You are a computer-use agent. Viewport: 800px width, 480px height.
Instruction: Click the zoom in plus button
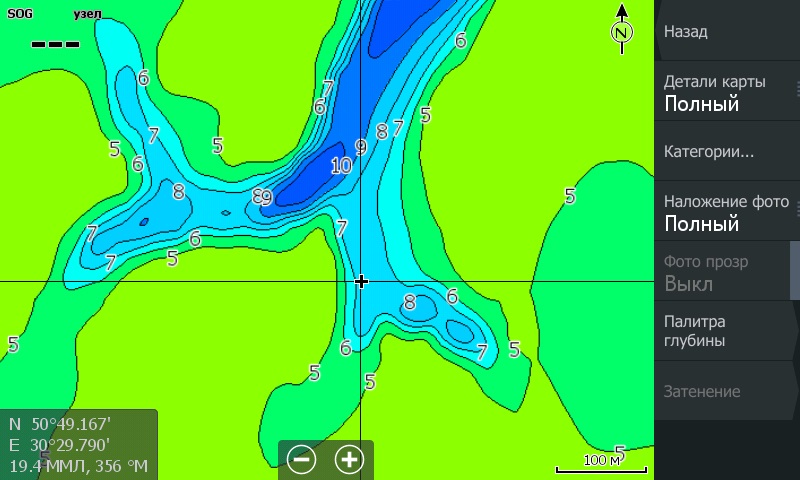(349, 459)
